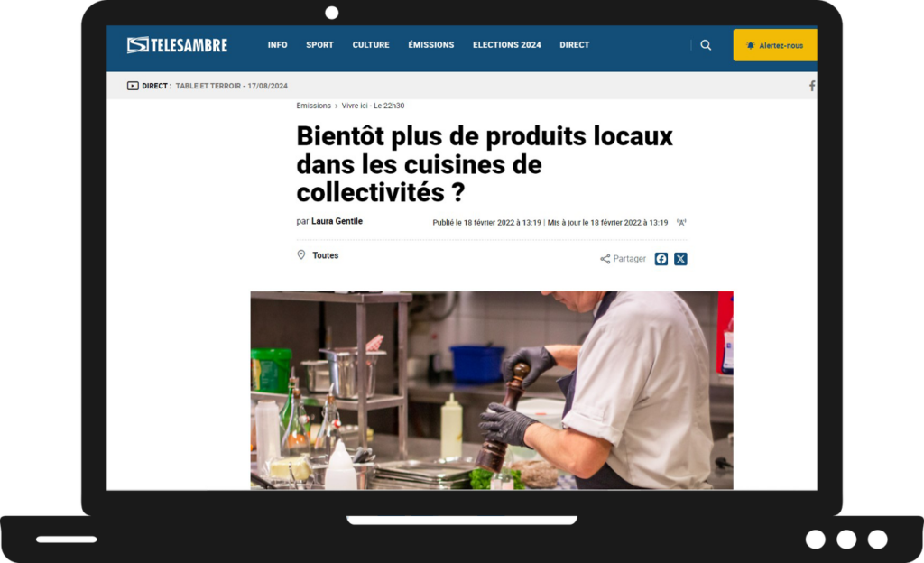The height and width of the screenshot is (563, 924).
Task: Open the DIRECT nav item
Action: point(575,45)
